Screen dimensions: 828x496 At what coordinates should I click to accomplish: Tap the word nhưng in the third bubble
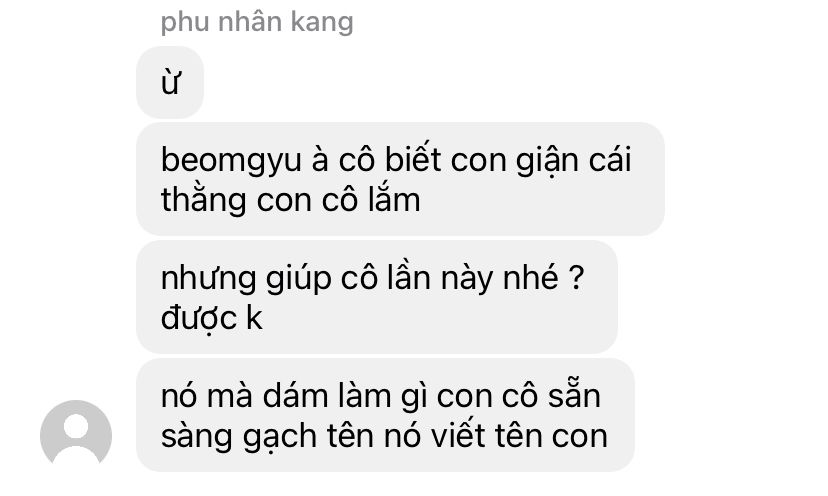coord(209,280)
